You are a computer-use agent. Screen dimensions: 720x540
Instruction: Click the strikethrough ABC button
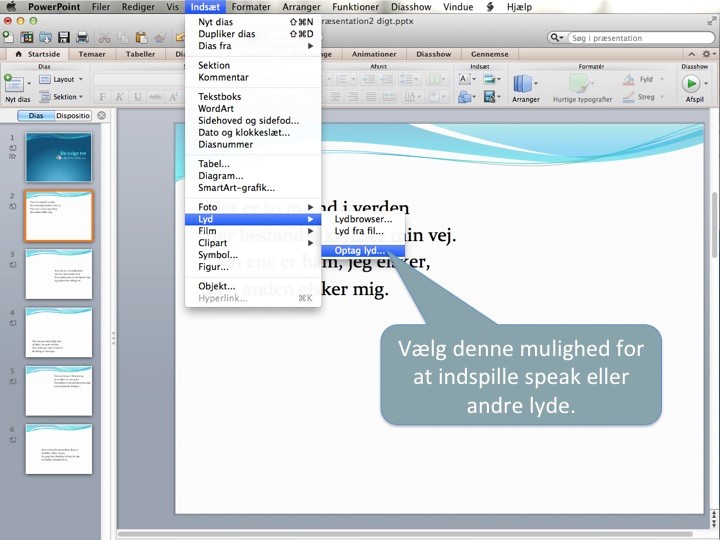(x=155, y=97)
